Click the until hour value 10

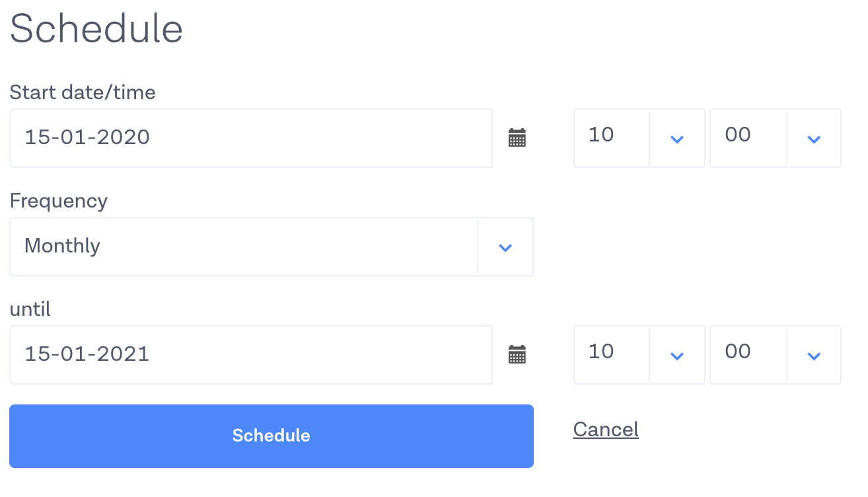point(601,352)
